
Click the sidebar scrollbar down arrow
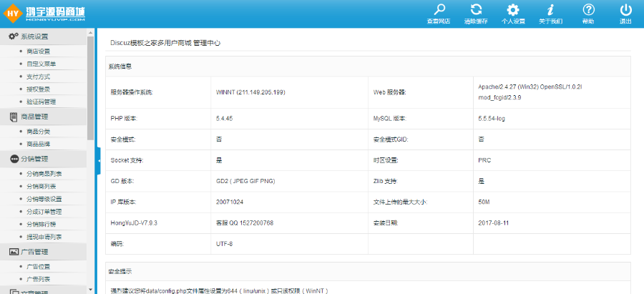coord(90,290)
